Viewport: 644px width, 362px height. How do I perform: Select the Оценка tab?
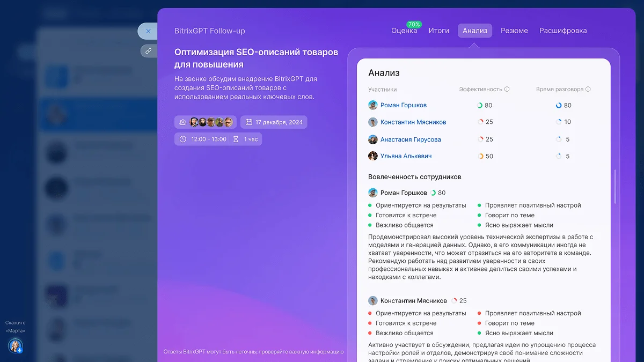click(405, 31)
